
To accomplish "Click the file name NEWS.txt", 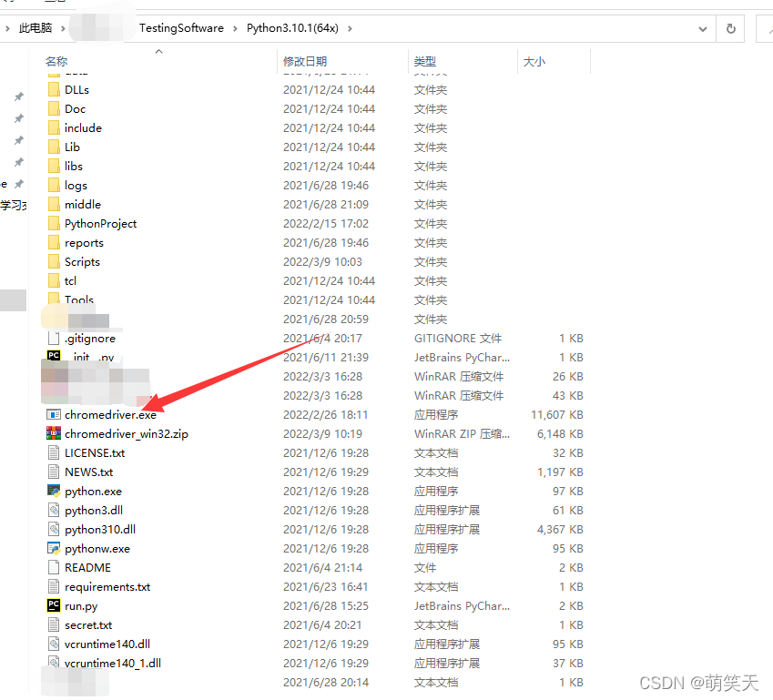I will click(x=88, y=472).
